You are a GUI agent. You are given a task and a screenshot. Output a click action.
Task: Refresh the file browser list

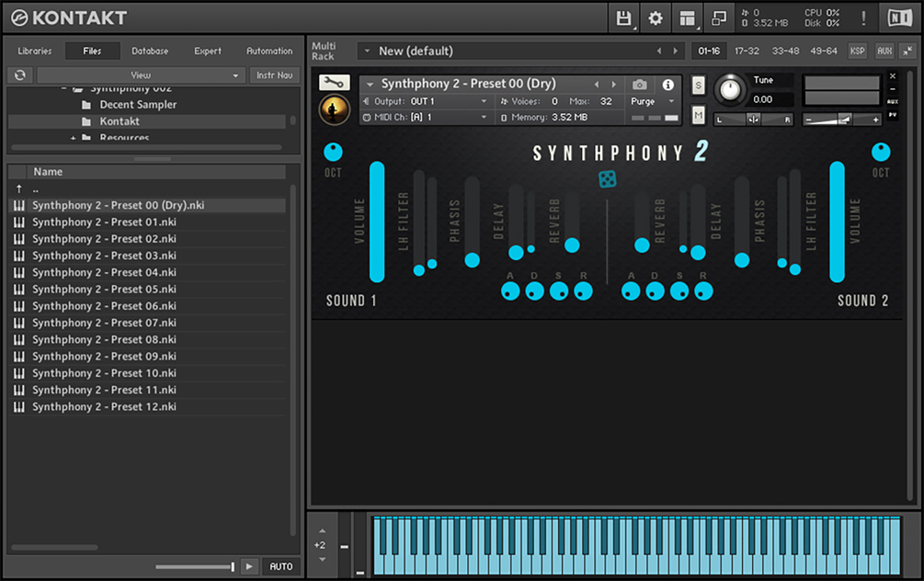click(20, 74)
